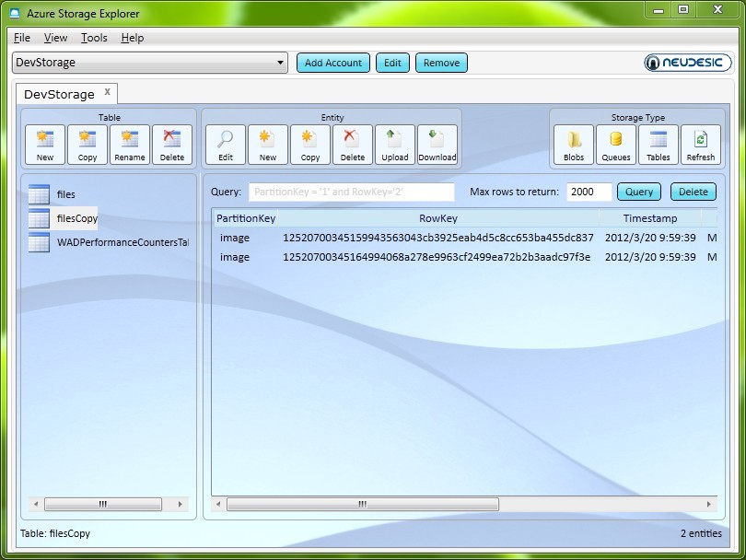Select the WADPerformanceCountersTable name
Image resolution: width=746 pixels, height=560 pixels.
point(122,242)
